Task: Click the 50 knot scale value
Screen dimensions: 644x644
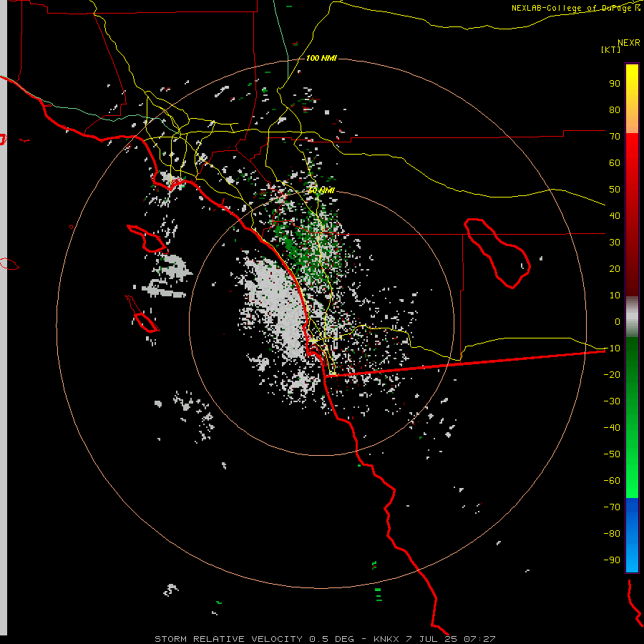Action: pyautogui.click(x=615, y=190)
